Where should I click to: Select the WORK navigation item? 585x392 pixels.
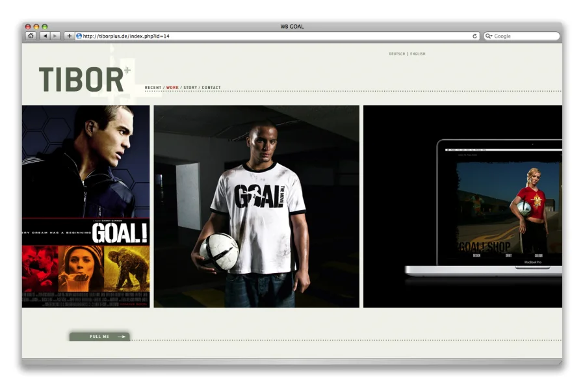click(172, 88)
